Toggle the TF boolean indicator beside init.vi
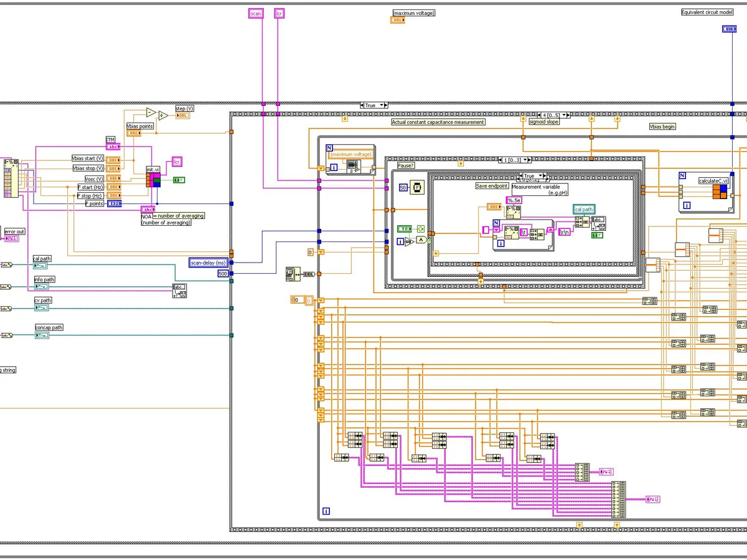 click(179, 180)
